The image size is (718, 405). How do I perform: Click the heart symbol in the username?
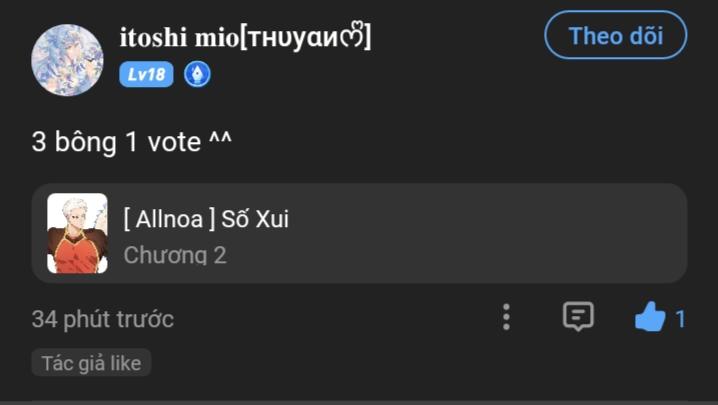(x=353, y=38)
